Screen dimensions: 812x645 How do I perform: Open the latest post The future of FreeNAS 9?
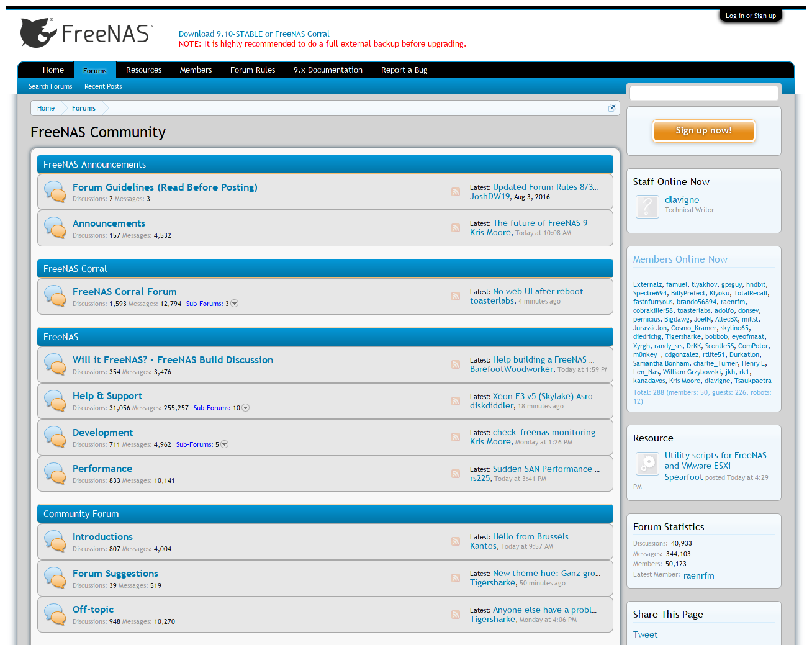pos(540,223)
